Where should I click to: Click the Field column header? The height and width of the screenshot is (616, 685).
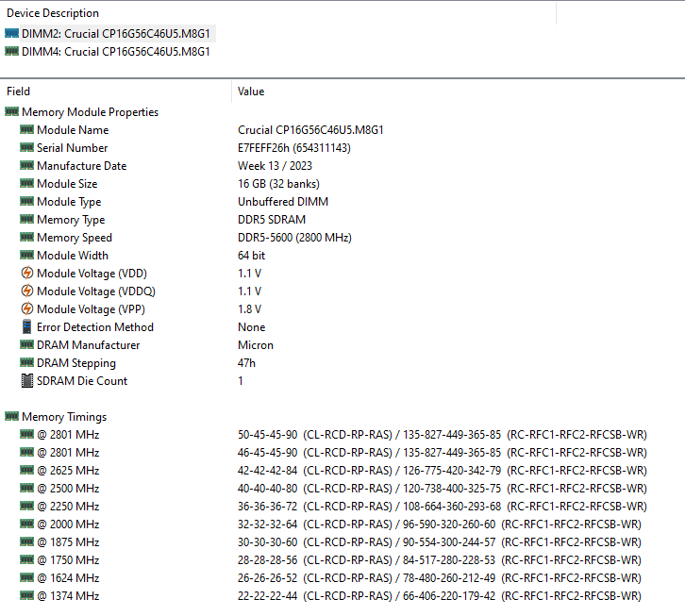tap(19, 92)
